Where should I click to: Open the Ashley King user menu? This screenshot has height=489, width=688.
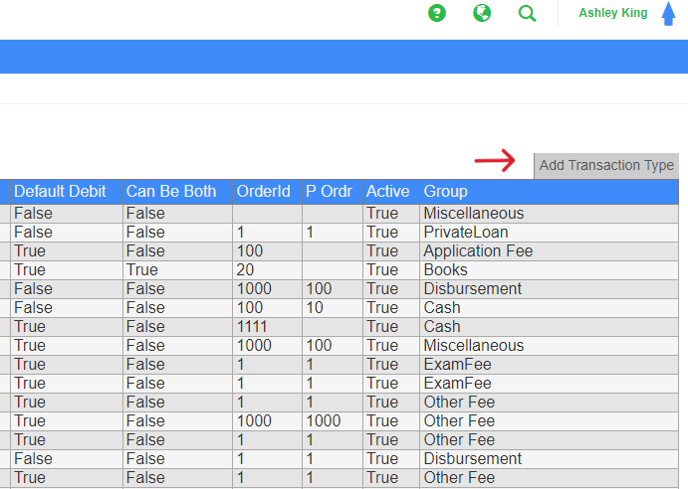[x=612, y=13]
